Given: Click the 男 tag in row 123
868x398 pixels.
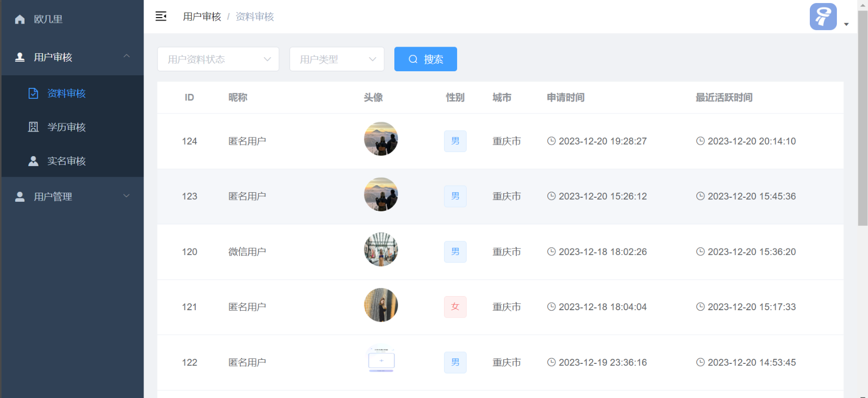Looking at the screenshot, I should pyautogui.click(x=455, y=196).
